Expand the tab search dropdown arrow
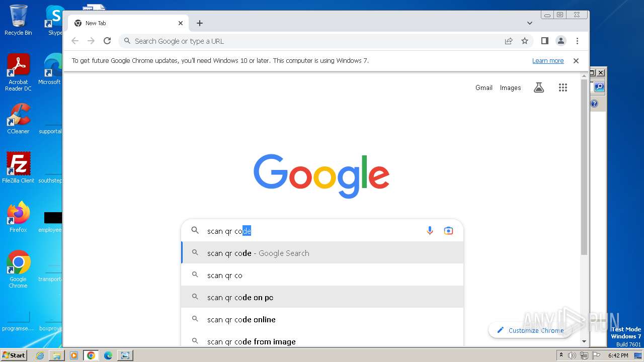This screenshot has height=362, width=644. 530,23
